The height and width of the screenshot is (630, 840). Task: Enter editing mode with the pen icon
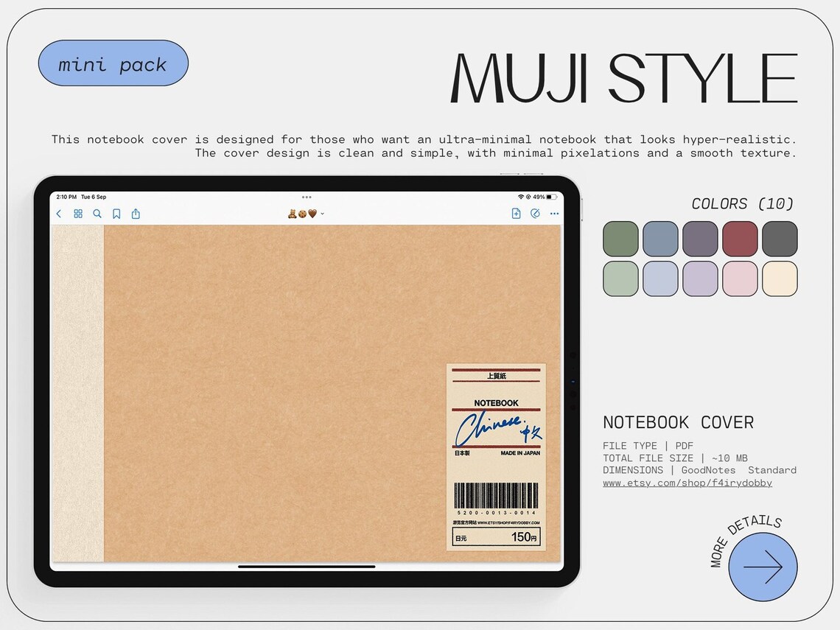tap(535, 214)
